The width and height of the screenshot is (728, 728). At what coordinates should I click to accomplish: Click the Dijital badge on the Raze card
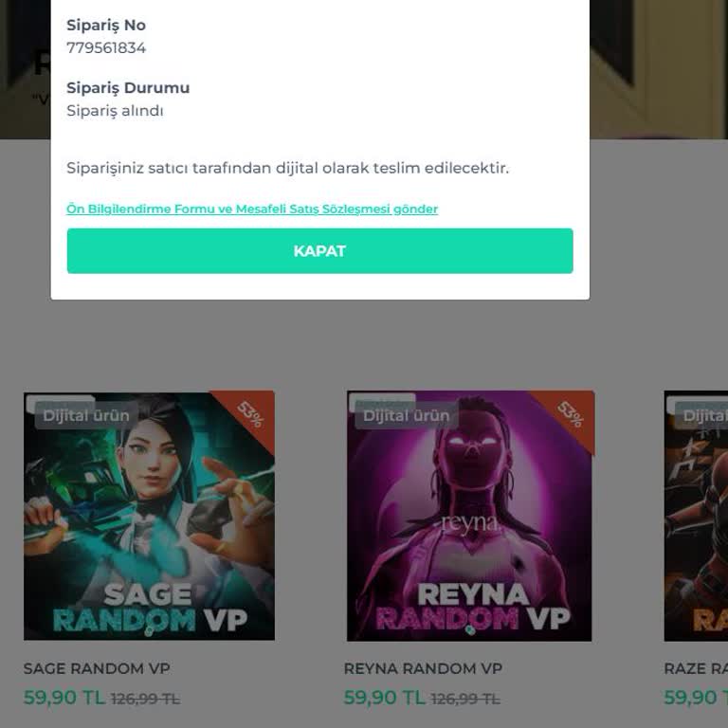click(703, 415)
